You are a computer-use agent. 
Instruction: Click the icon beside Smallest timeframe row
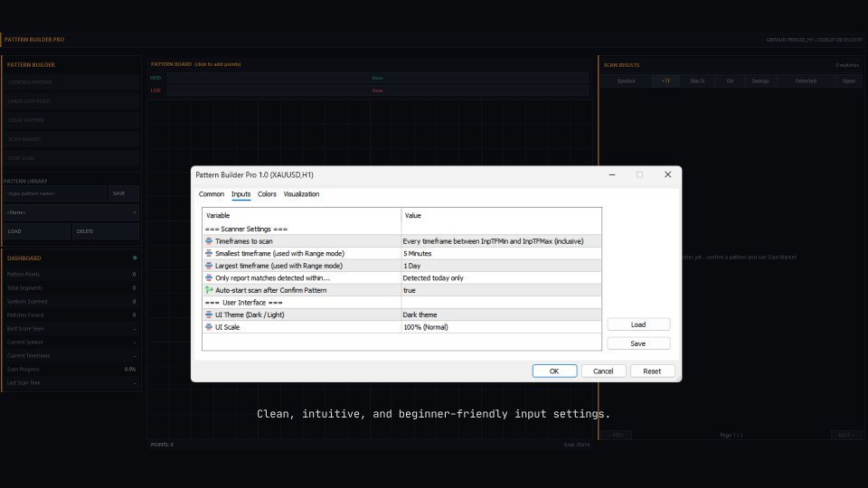coord(209,253)
